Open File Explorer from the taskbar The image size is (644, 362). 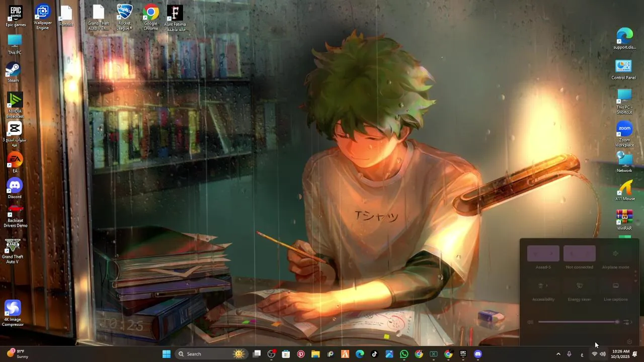click(x=315, y=354)
